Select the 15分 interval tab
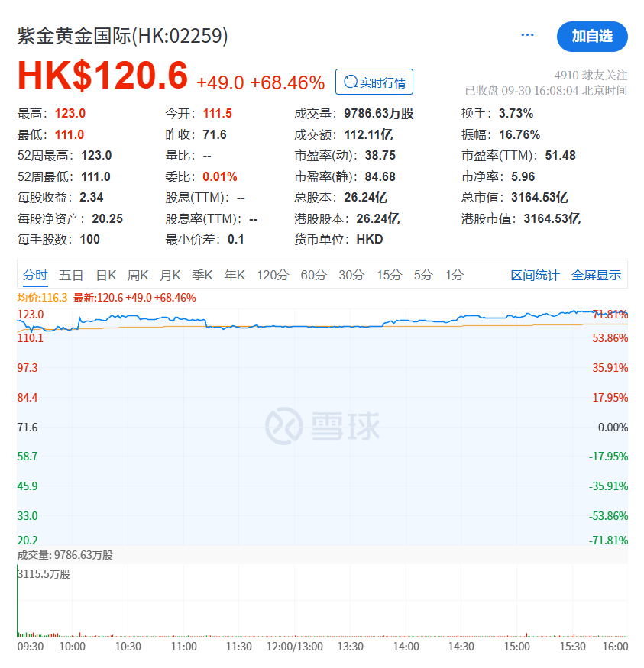Viewport: 644px width, 668px height. point(389,276)
